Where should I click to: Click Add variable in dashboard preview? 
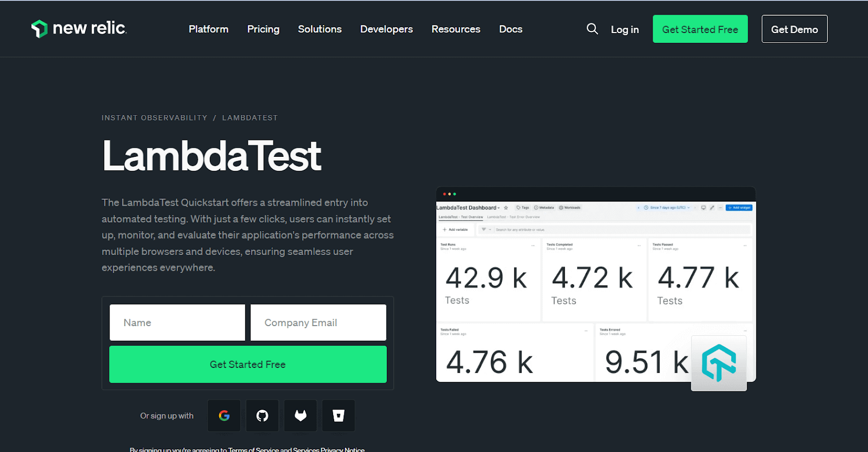[x=455, y=230]
